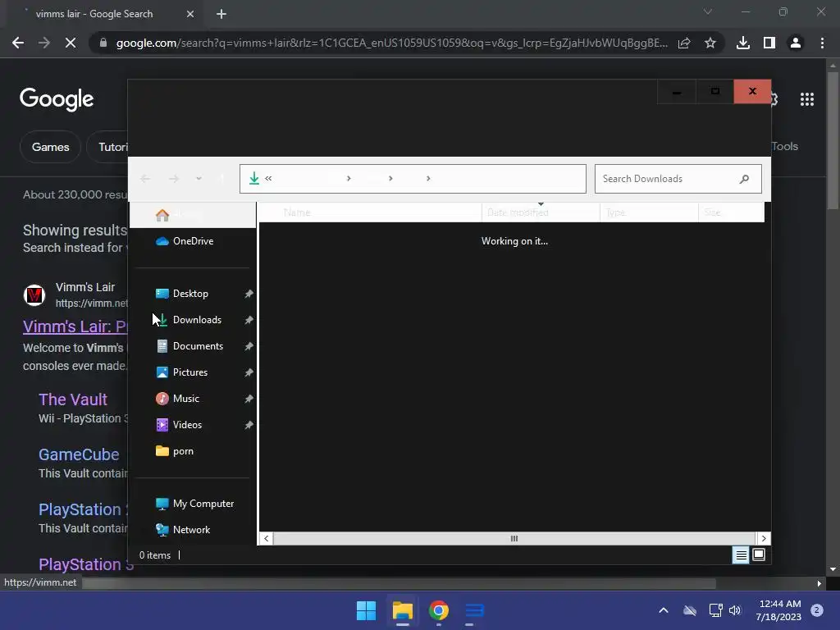Share this page from Chrome address bar
The height and width of the screenshot is (630, 840).
(x=684, y=43)
